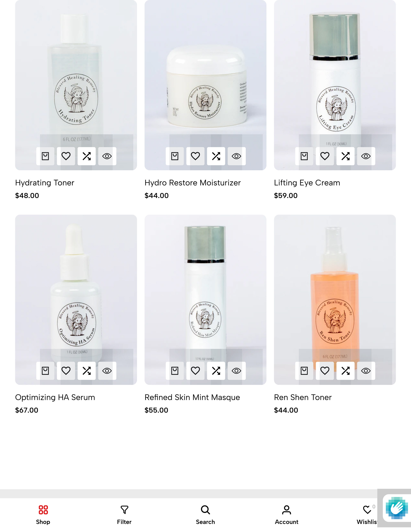Click the Lifting Eye Cream product image

[335, 73]
